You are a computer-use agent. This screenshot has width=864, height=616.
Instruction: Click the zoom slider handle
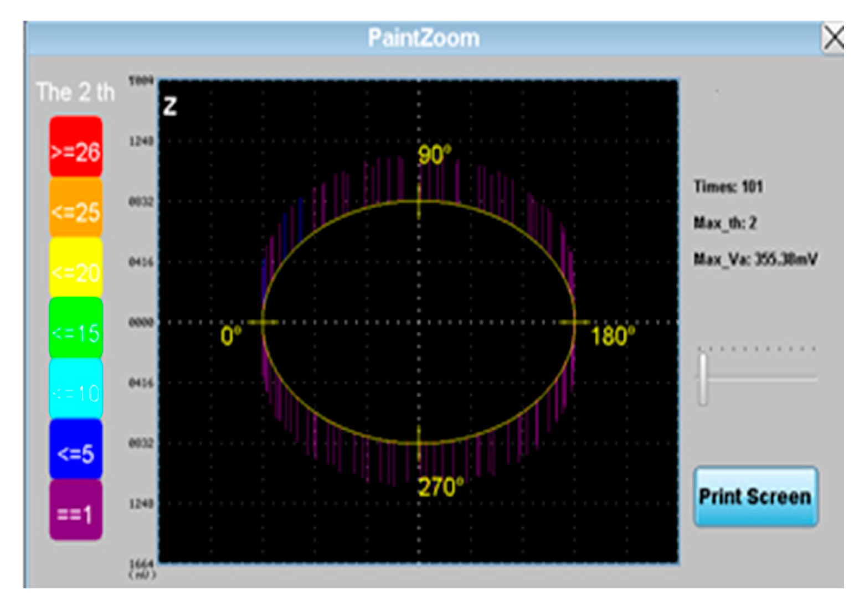(703, 380)
